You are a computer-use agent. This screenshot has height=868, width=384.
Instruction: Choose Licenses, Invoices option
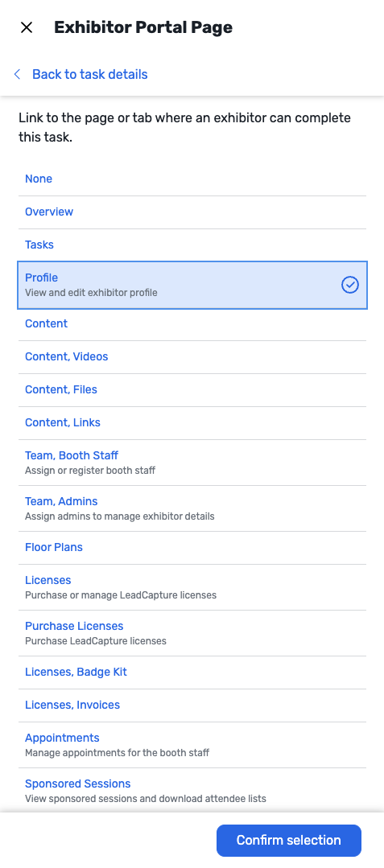pos(192,706)
